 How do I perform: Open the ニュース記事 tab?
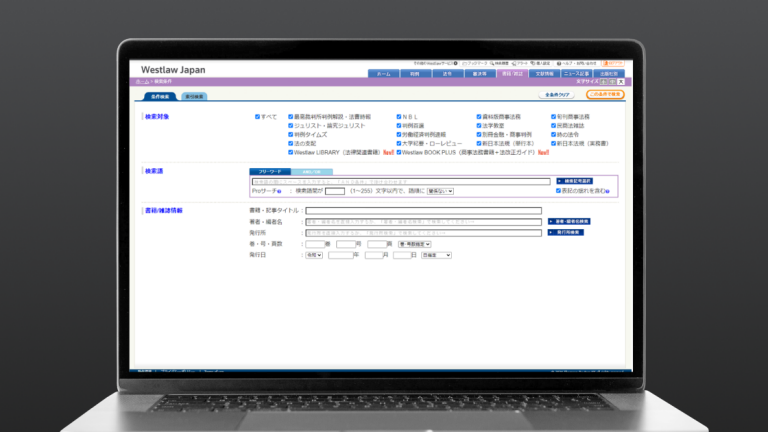point(576,73)
